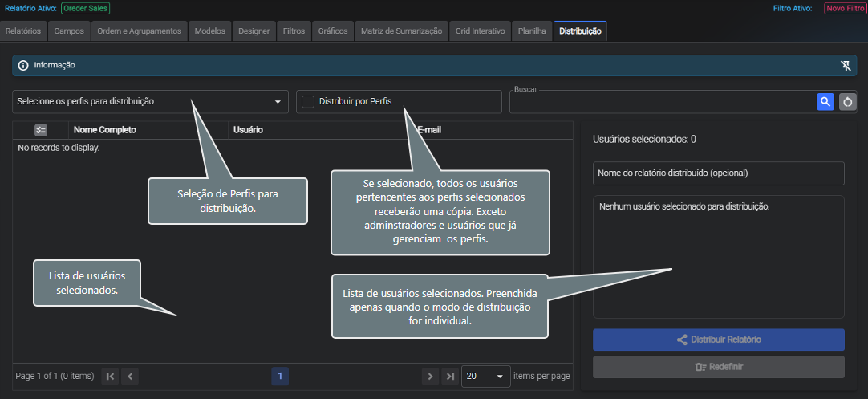This screenshot has height=399, width=868.
Task: Click the Usuários selecionados: 0 label
Action: [644, 139]
